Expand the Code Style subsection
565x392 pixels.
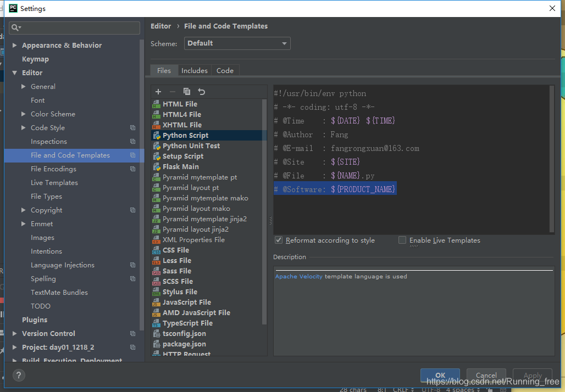pos(24,127)
